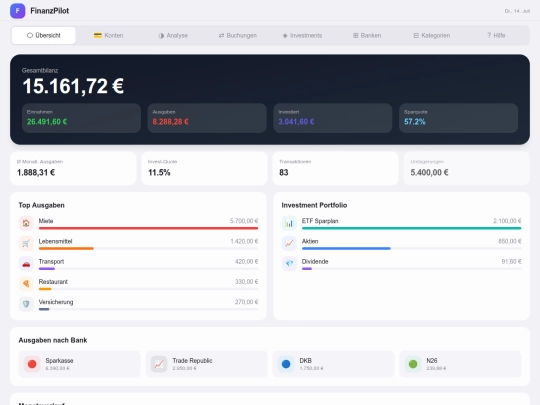
Task: Open the Sparquote card 57.2%
Action: click(458, 118)
